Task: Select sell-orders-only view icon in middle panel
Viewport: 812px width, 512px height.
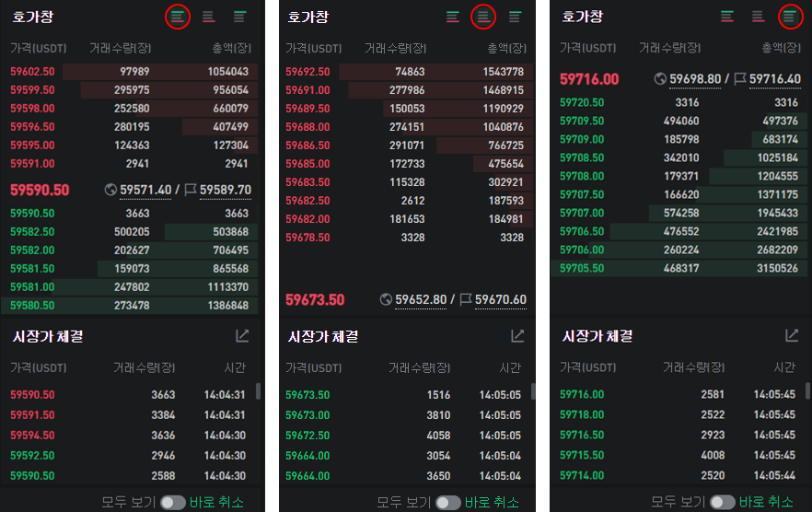Action: click(x=483, y=17)
